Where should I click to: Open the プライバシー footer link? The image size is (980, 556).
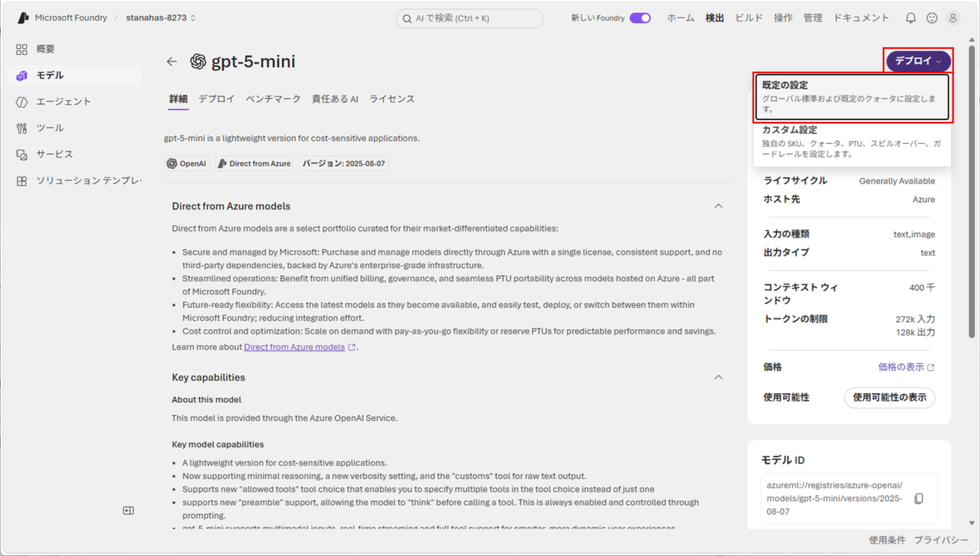(x=941, y=540)
